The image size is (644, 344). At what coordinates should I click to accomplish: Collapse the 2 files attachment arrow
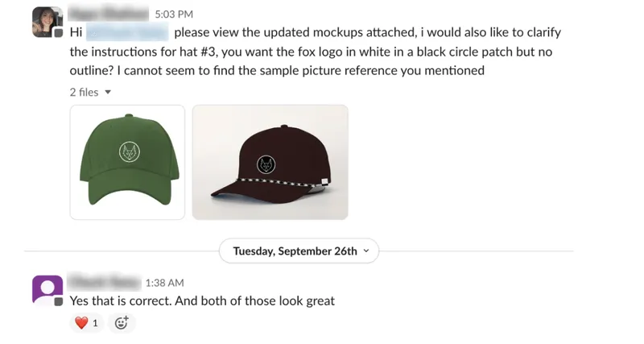[108, 92]
